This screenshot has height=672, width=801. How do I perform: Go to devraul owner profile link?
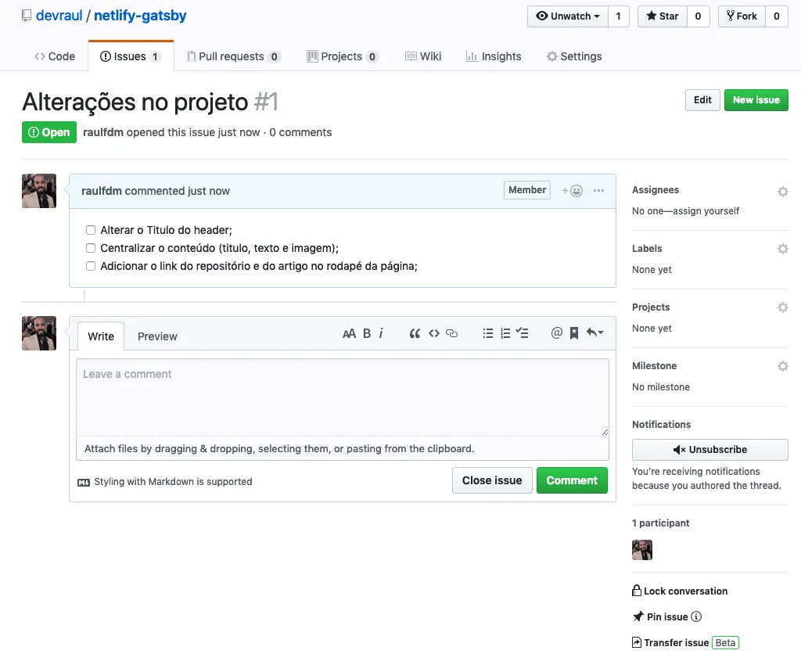(59, 16)
